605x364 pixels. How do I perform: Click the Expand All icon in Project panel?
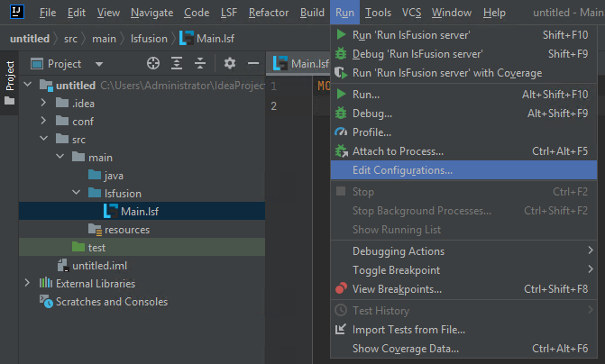click(x=177, y=63)
